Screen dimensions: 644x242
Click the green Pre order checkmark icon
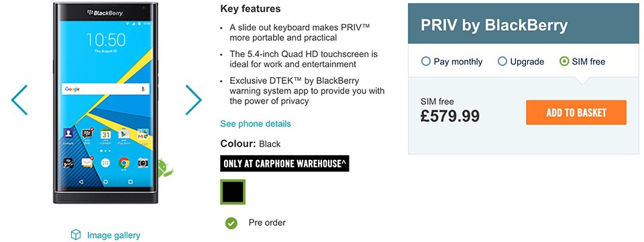point(231,223)
